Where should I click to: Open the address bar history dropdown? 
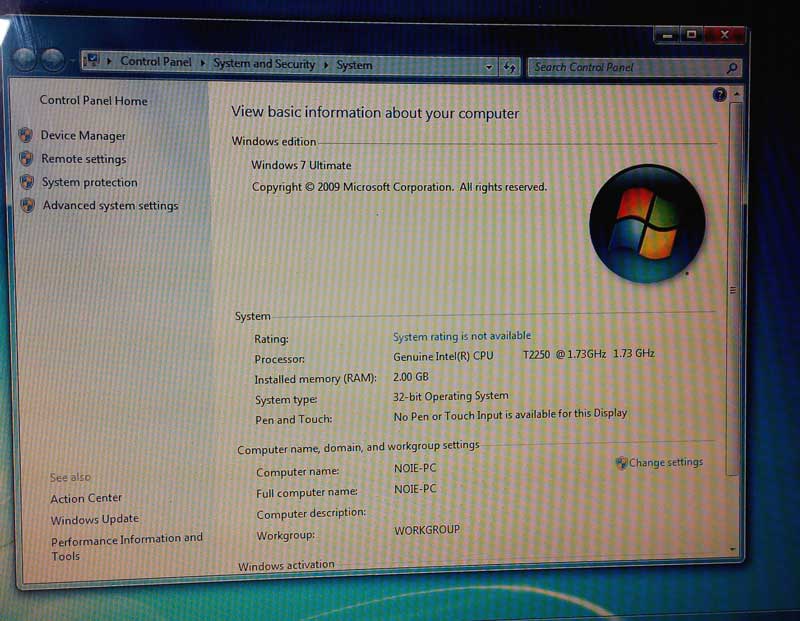489,67
